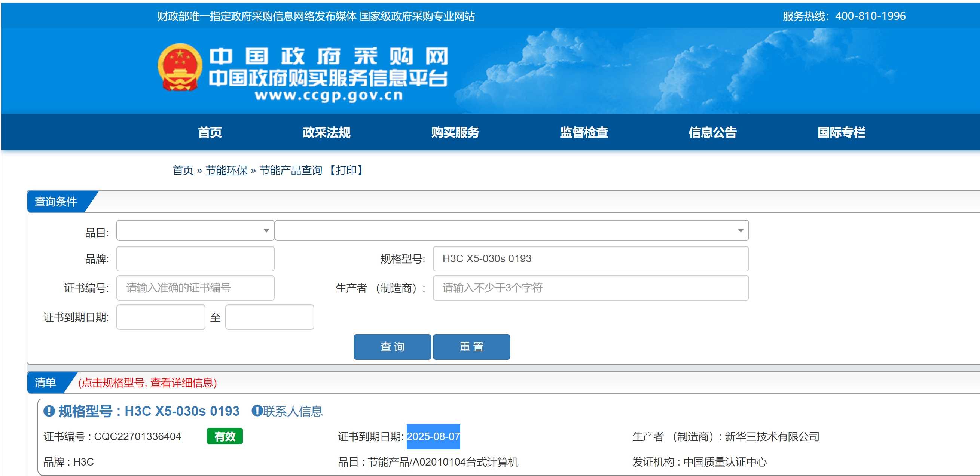Click the red hint 点击规格型号, 查看详细信息
The image size is (980, 476).
tap(147, 383)
